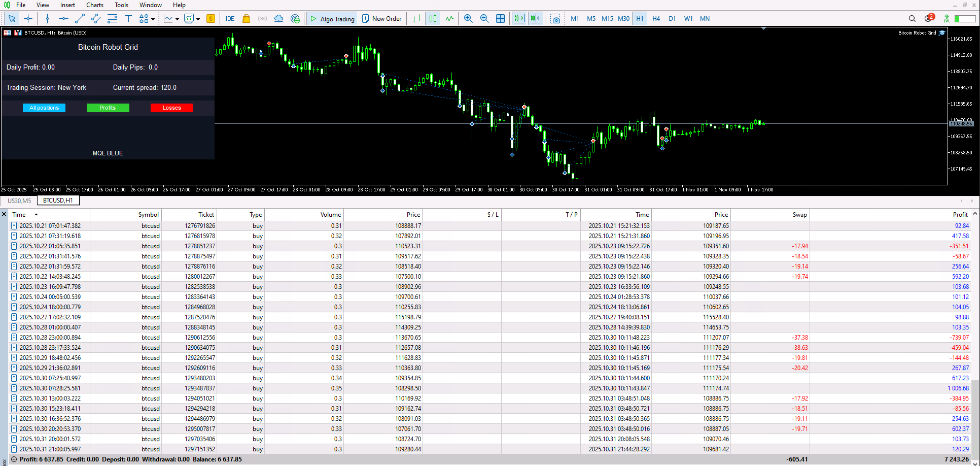Open the MQL5 Market shopping bag
Viewport: 980px width, 466px height.
click(x=246, y=19)
